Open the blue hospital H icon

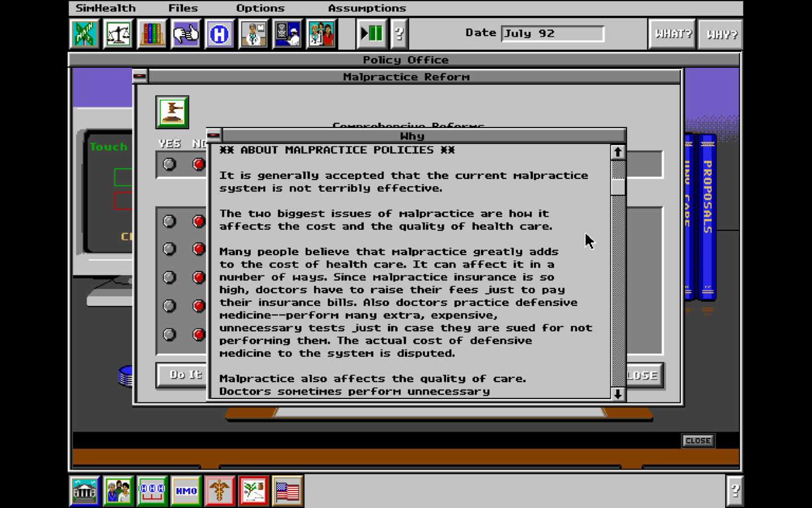point(220,34)
